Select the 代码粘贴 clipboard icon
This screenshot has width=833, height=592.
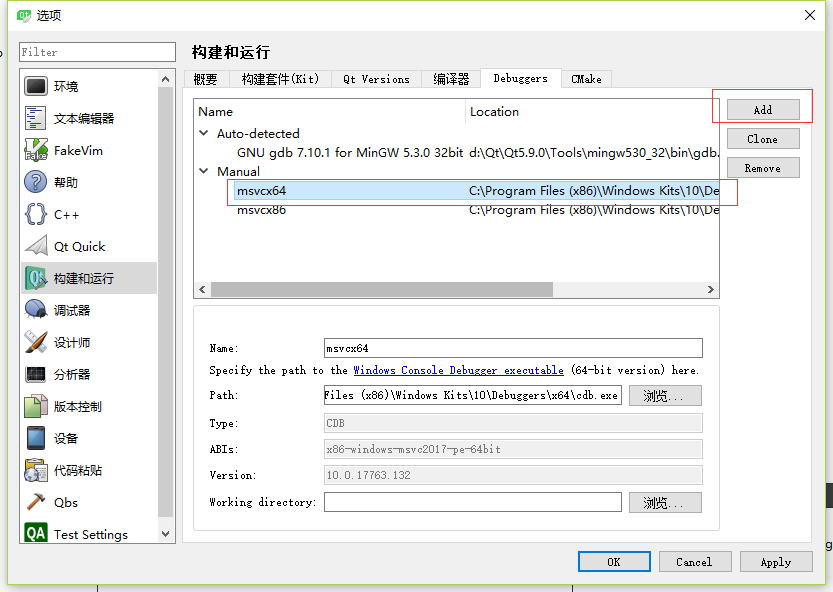(x=36, y=470)
